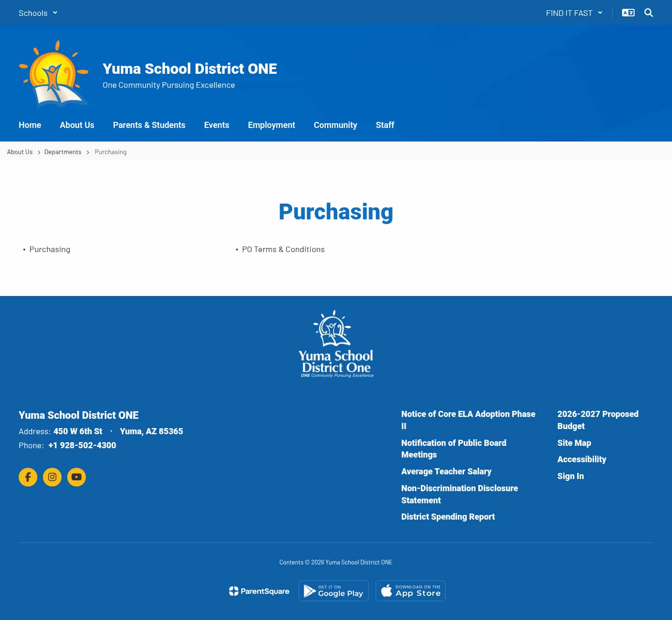The height and width of the screenshot is (620, 672).
Task: Open the Purchasing bullet link
Action: [x=50, y=249]
